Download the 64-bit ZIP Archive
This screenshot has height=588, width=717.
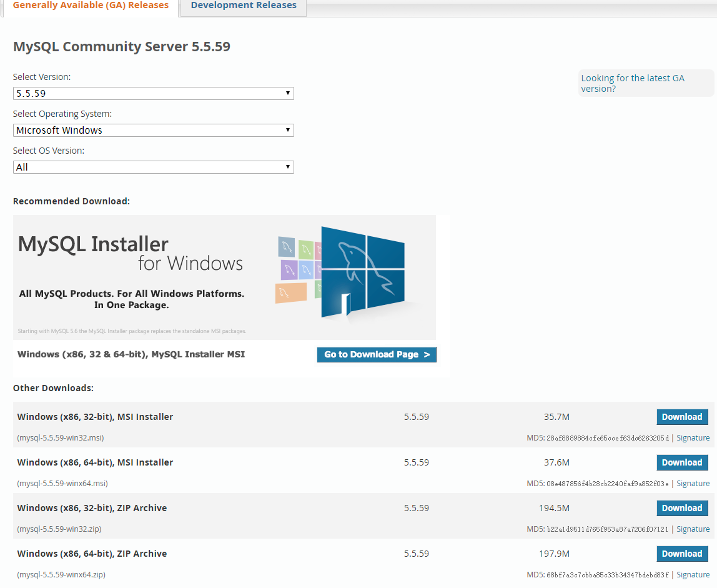click(682, 554)
